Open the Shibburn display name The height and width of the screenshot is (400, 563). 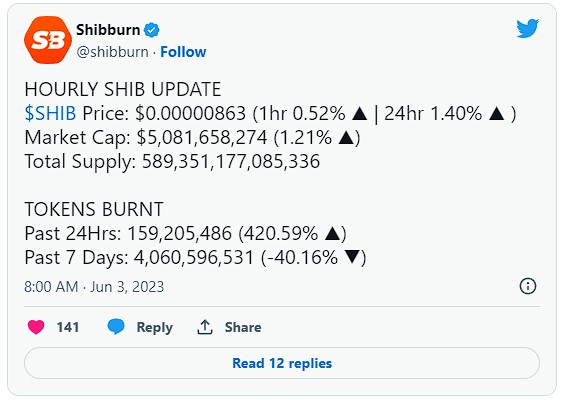(x=108, y=30)
